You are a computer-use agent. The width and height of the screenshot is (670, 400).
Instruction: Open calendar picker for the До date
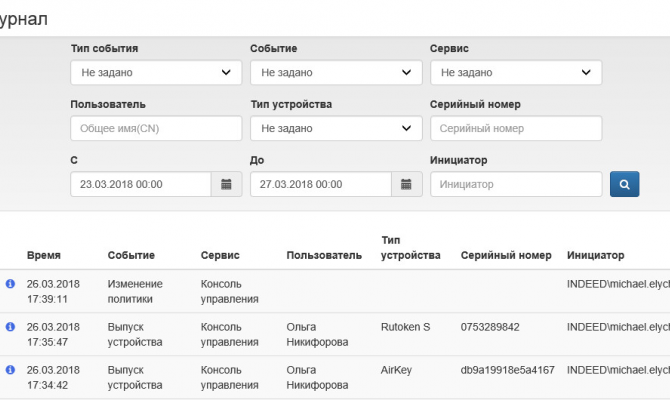click(x=406, y=185)
